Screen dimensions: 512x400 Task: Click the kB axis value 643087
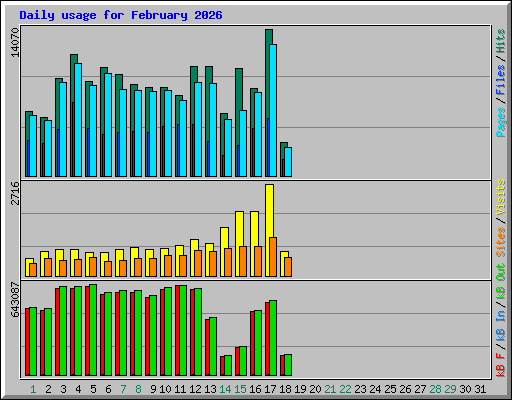pos(15,300)
